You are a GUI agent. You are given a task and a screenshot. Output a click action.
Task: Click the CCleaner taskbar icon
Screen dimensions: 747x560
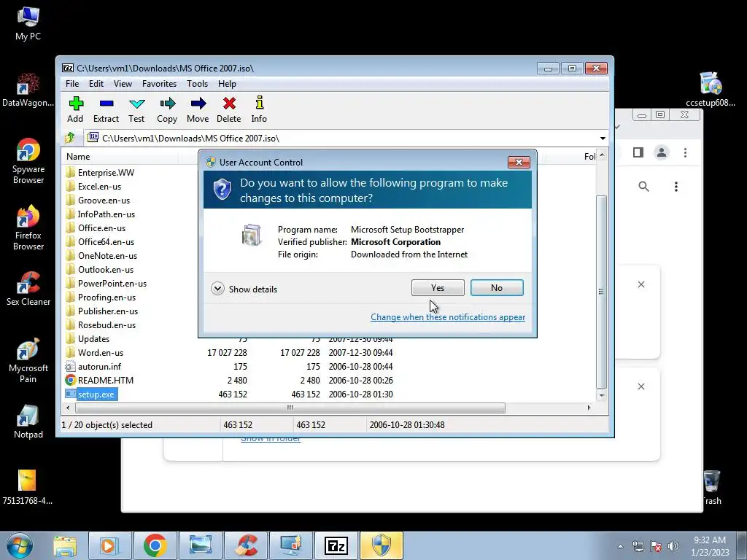click(x=245, y=545)
